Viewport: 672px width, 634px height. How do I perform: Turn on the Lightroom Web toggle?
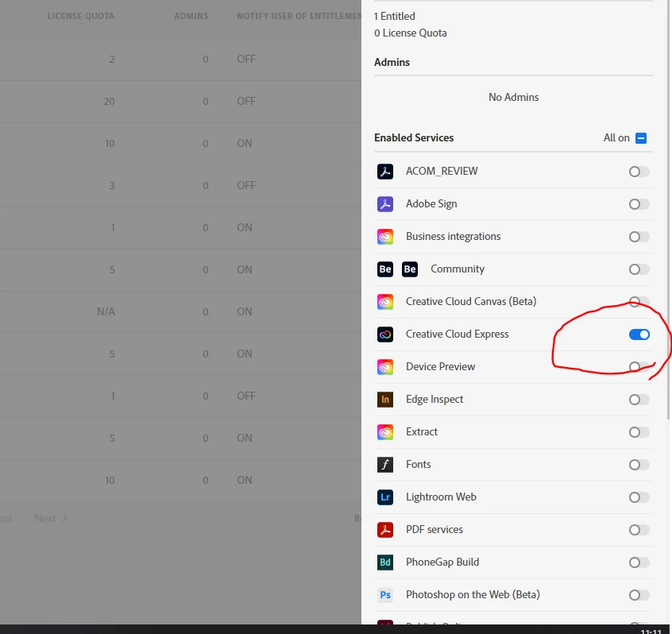tap(639, 497)
